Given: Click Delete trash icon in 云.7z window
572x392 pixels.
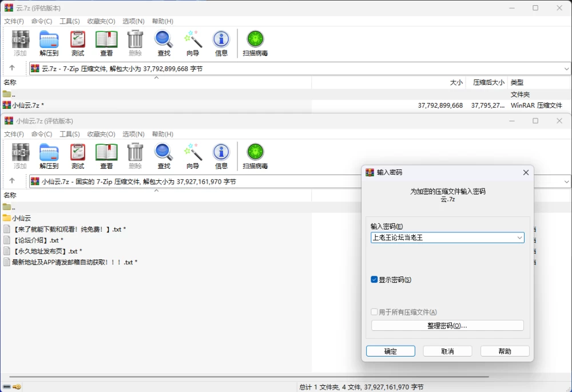Looking at the screenshot, I should (135, 43).
